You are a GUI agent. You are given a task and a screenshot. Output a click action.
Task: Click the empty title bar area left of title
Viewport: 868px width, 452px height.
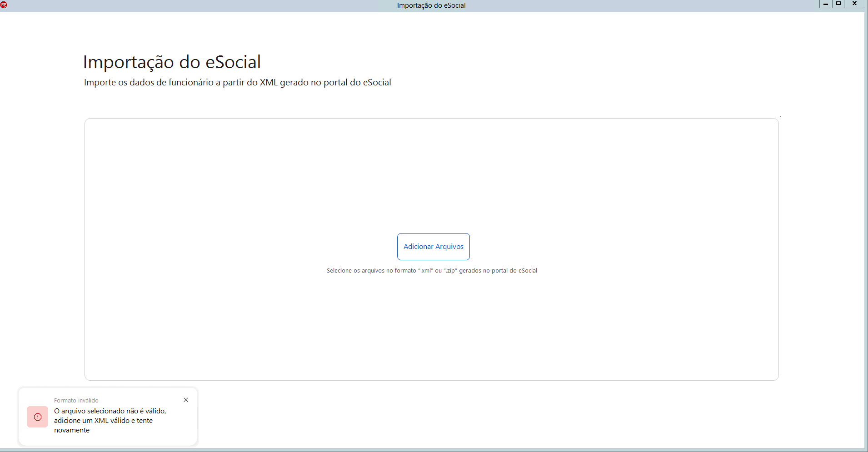(x=200, y=5)
